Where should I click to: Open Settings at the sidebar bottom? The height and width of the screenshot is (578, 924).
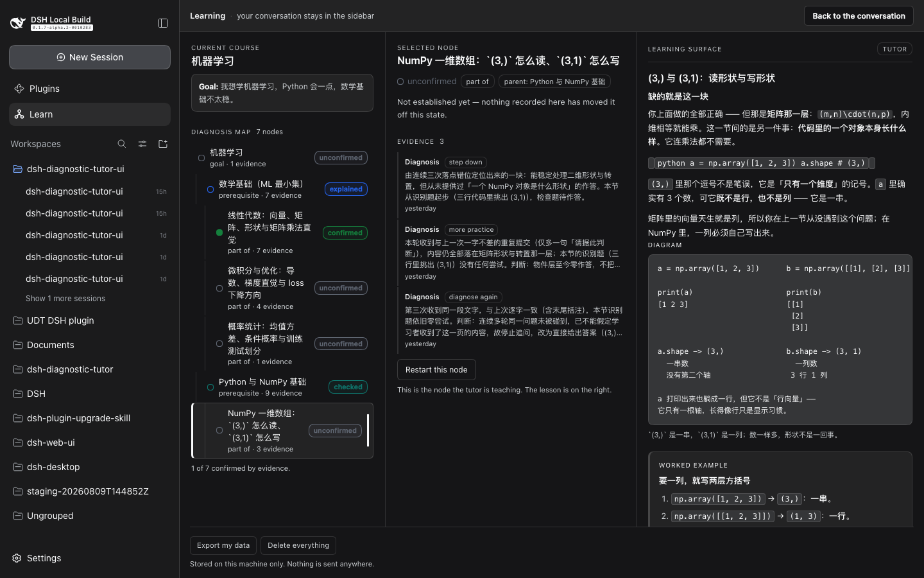point(90,558)
